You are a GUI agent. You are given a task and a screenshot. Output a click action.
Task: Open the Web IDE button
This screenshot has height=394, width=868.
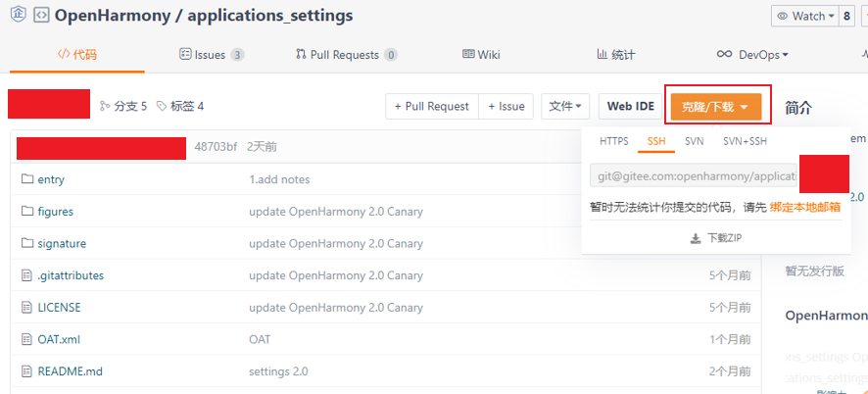tap(630, 106)
